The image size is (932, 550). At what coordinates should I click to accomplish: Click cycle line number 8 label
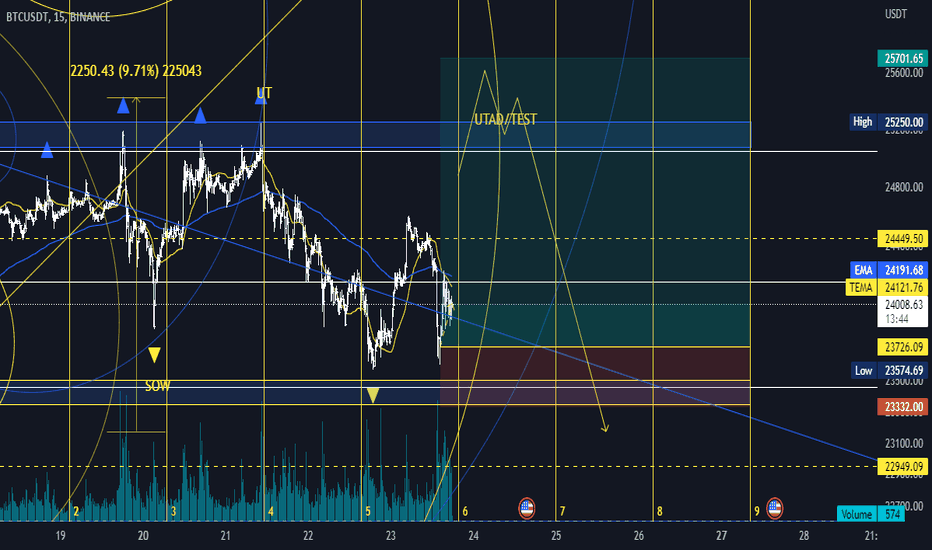click(659, 511)
